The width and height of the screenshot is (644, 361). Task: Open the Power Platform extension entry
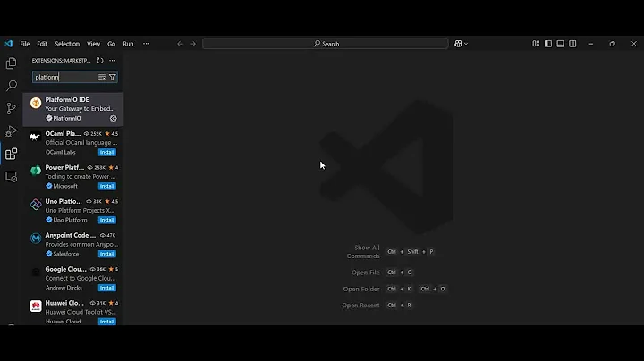point(73,177)
